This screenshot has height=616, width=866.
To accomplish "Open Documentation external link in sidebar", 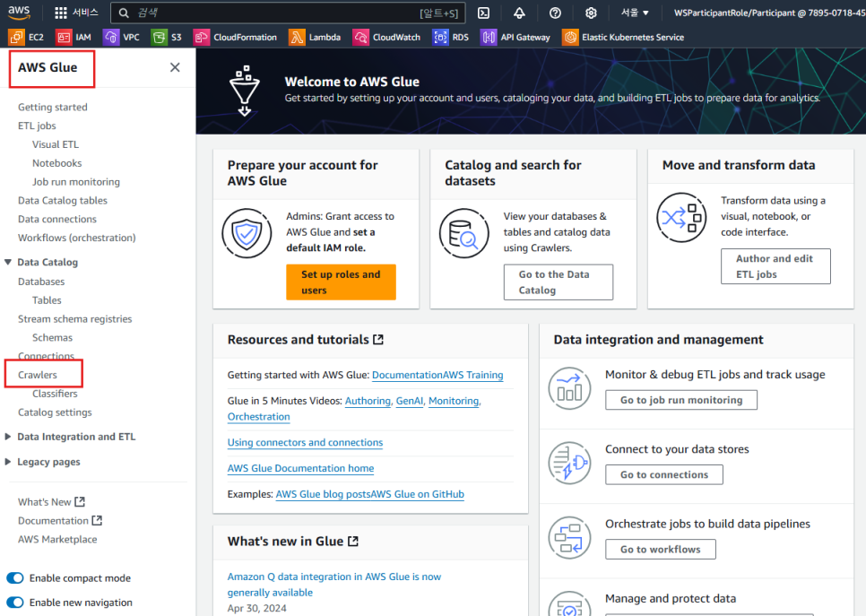I will (60, 520).
